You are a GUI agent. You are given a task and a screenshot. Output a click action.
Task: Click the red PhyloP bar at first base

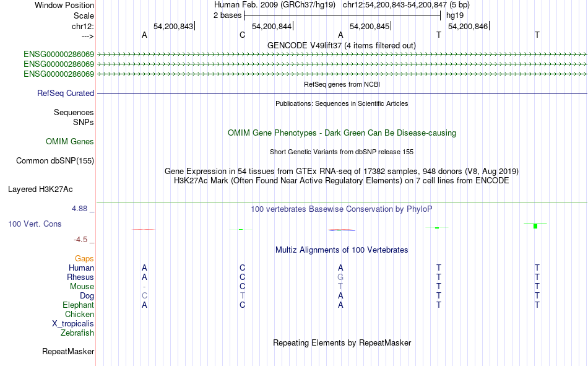143,229
